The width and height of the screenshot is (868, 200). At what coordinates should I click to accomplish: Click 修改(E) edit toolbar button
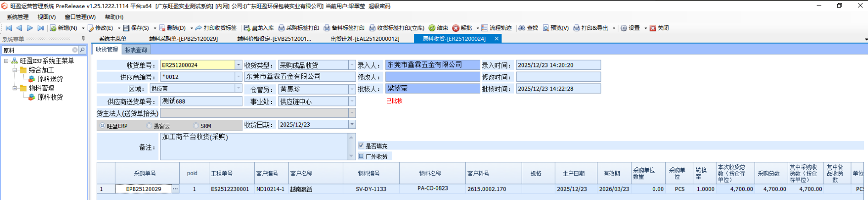point(100,28)
